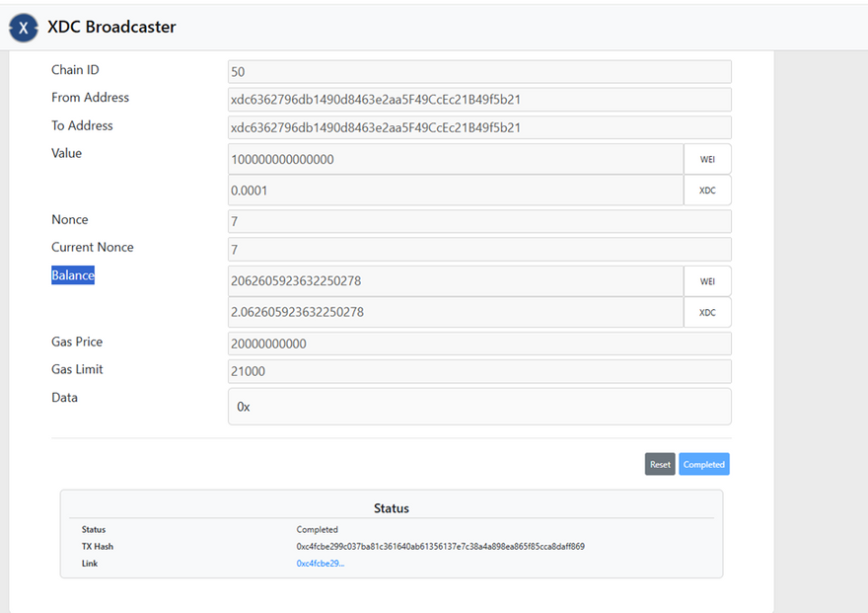This screenshot has height=613, width=868.
Task: Click the WEI unit button beside Balance
Action: coord(707,281)
